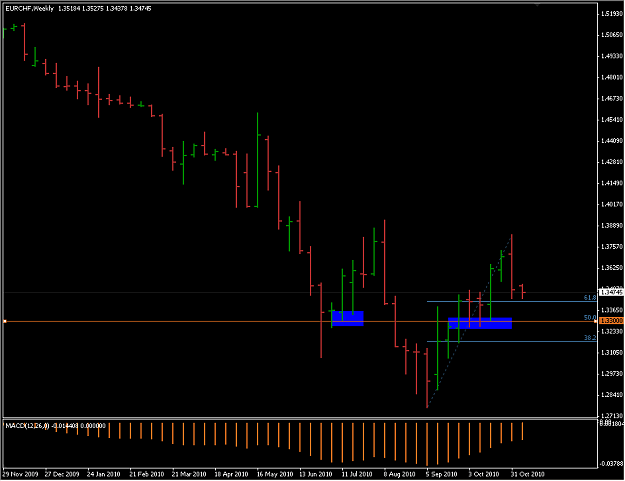Click the 1.27130 price axis label
The width and height of the screenshot is (625, 481).
[x=611, y=416]
